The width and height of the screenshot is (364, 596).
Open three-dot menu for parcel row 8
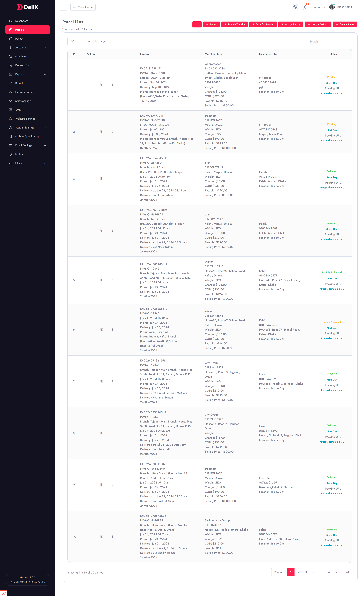pos(112,433)
